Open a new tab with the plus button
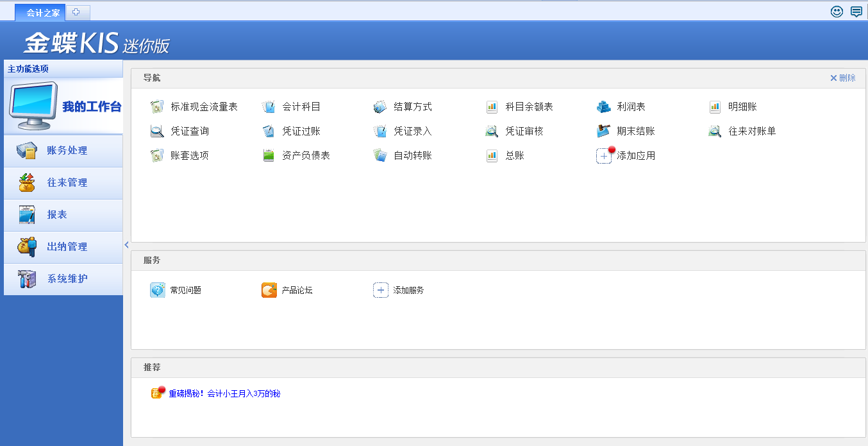The height and width of the screenshot is (446, 868). click(x=77, y=12)
